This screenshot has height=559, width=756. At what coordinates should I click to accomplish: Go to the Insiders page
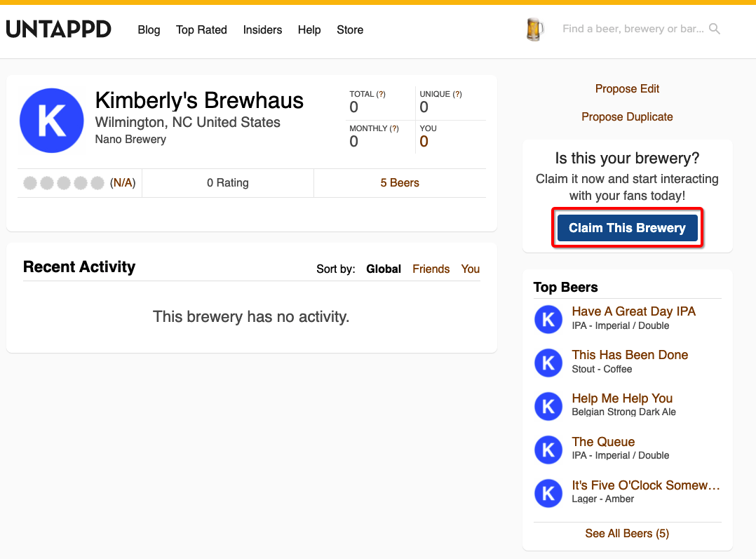(262, 29)
